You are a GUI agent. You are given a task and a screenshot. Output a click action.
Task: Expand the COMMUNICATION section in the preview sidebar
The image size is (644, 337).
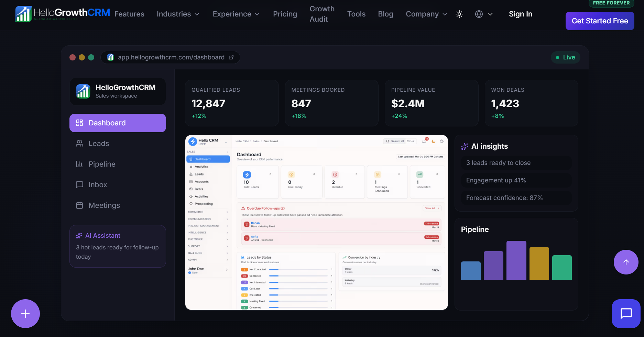point(208,219)
